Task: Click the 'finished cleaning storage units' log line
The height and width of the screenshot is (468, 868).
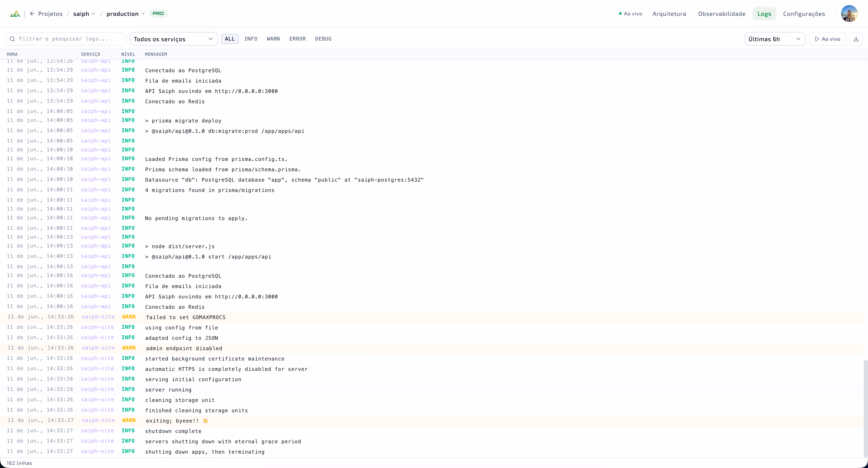Action: 197,411
